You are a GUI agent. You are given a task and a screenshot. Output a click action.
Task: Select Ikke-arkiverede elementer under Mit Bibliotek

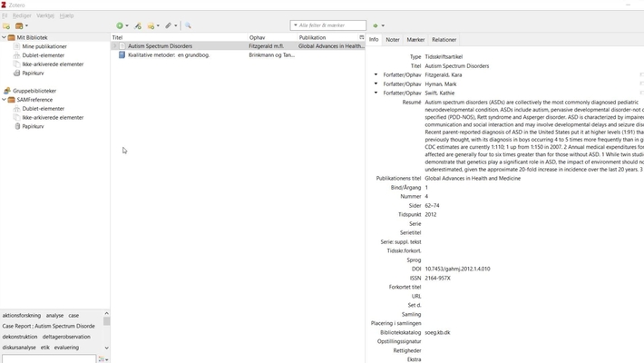point(53,64)
